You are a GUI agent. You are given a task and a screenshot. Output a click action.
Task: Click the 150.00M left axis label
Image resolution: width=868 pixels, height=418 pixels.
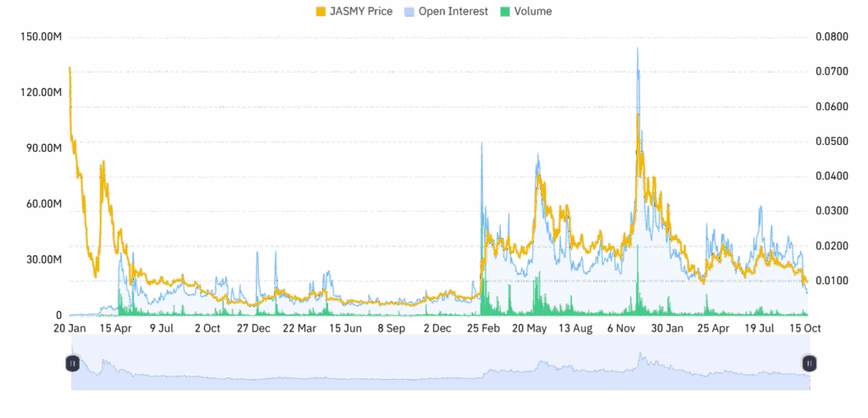click(41, 37)
